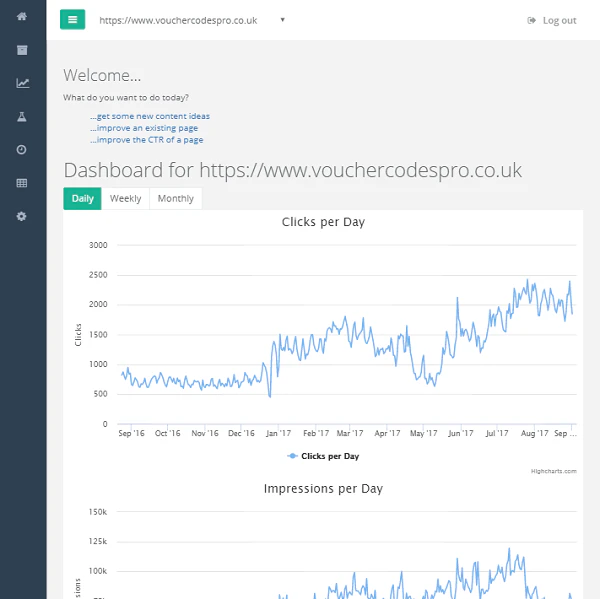Click the 2500 y-axis label

tap(98, 275)
